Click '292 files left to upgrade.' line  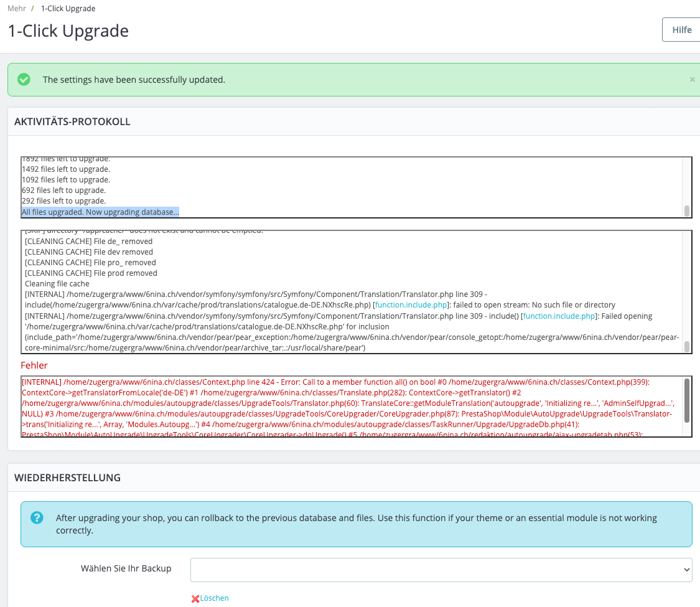(x=64, y=201)
